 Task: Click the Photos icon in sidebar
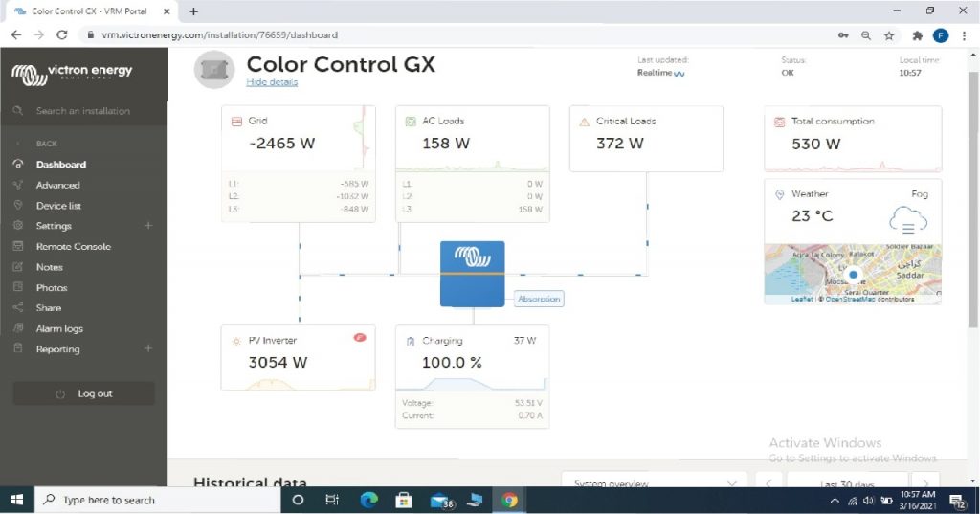[x=18, y=287]
